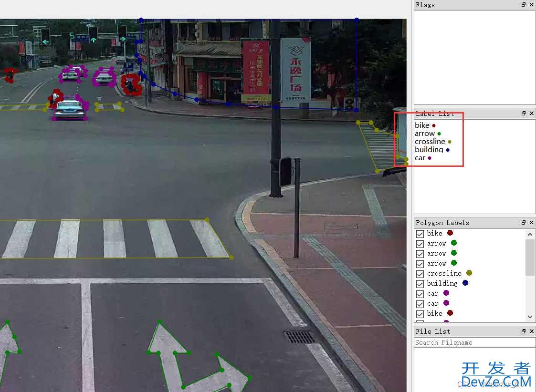Toggle the bike checkbox below the car rows
The image size is (536, 392).
point(420,314)
